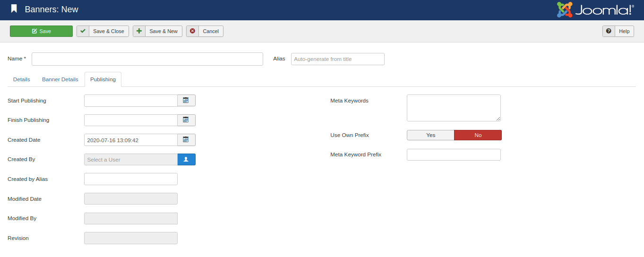Click inside the Meta Keywords textarea

click(454, 108)
